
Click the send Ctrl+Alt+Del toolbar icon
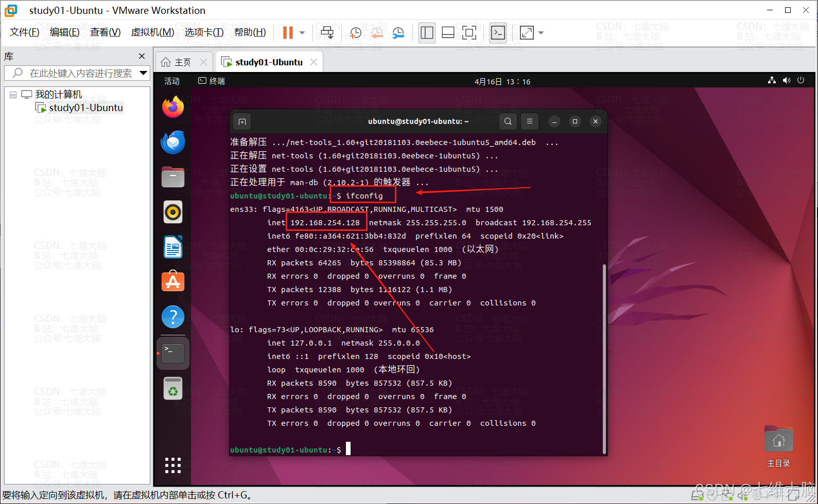click(x=327, y=33)
